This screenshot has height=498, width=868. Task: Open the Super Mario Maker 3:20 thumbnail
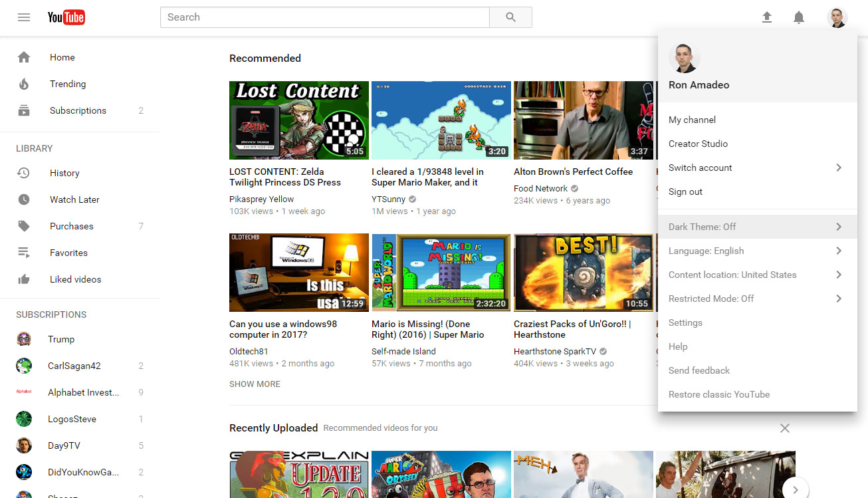(x=441, y=120)
